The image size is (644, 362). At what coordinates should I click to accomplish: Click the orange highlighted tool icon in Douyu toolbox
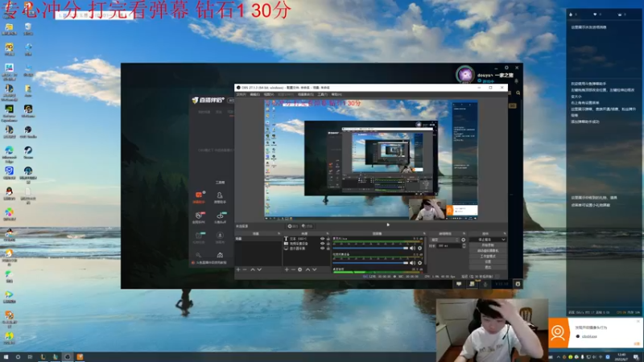199,195
